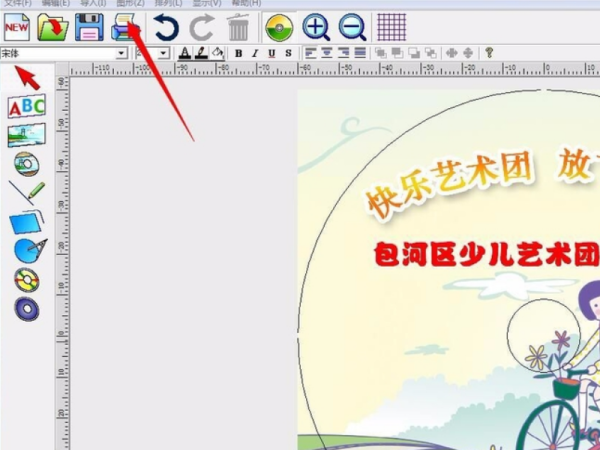Save the project with floppy disk icon
Viewport: 600px width, 450px height.
pos(89,27)
